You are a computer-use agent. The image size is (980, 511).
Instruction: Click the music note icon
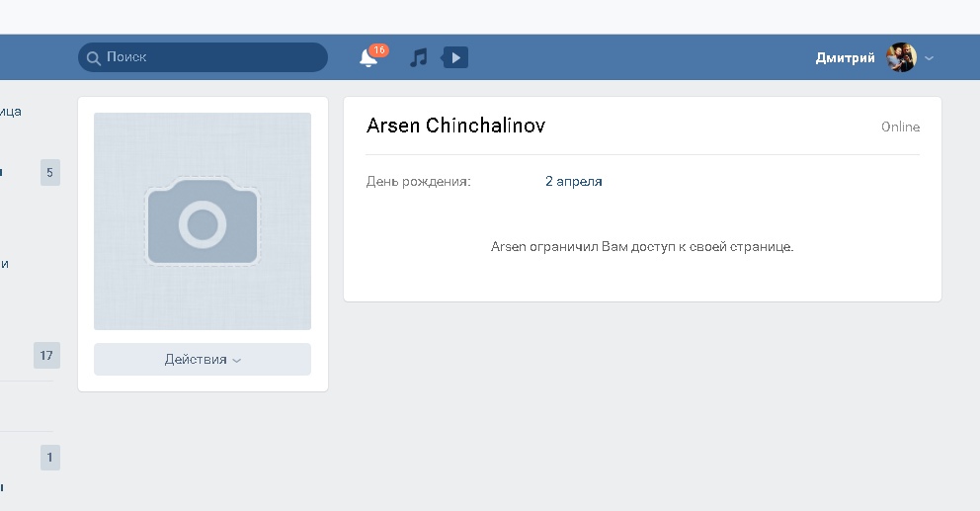coord(419,57)
